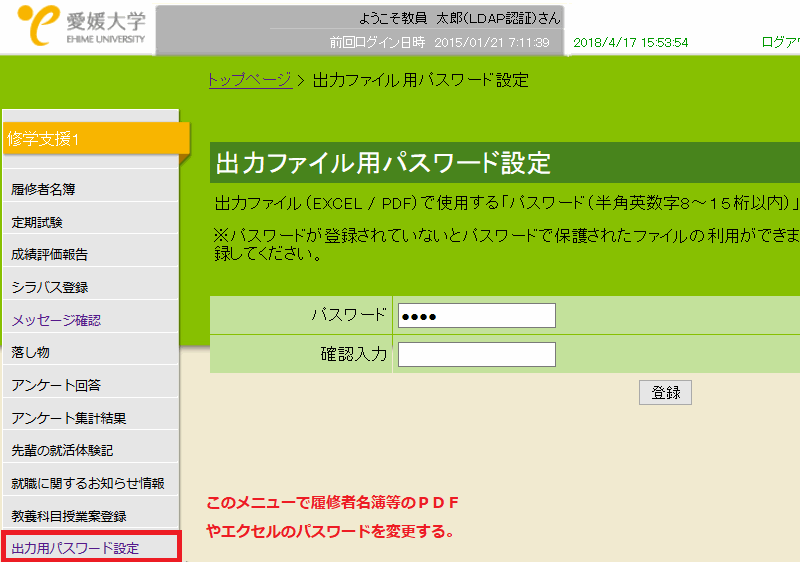Click the Ehime University logo
800x562 pixels.
click(76, 27)
